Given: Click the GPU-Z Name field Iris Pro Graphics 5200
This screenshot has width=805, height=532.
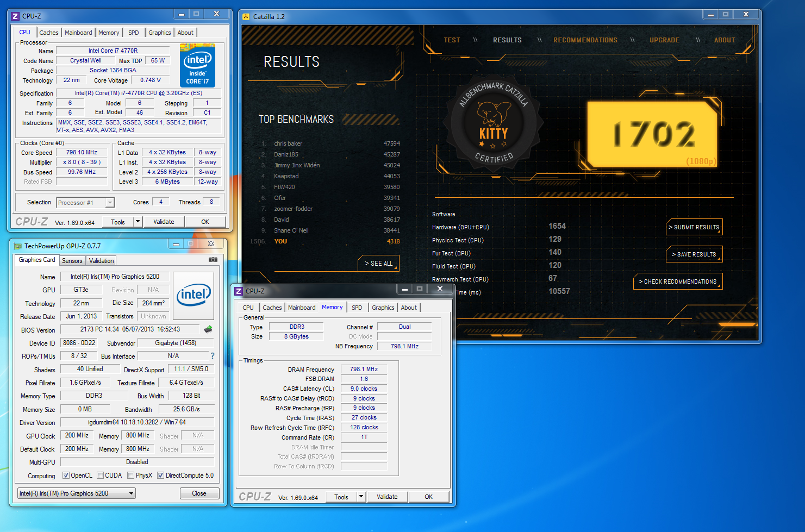Looking at the screenshot, I should [115, 277].
